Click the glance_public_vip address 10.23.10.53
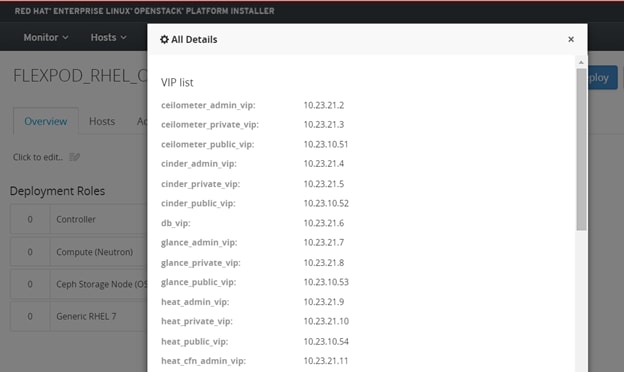624x372 pixels. click(326, 282)
